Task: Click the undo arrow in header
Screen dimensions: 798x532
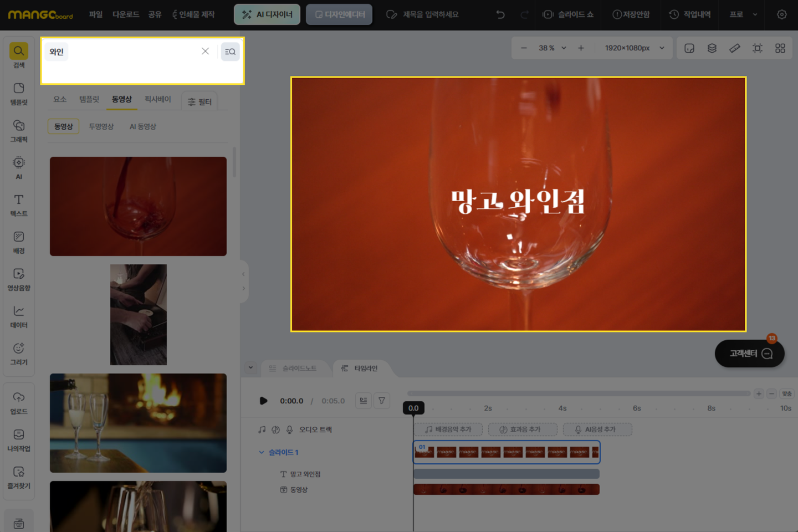Action: pyautogui.click(x=500, y=14)
